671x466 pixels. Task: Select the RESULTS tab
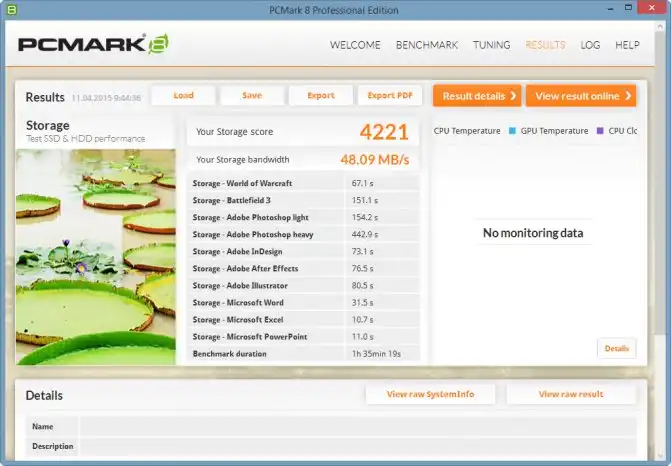pos(545,45)
